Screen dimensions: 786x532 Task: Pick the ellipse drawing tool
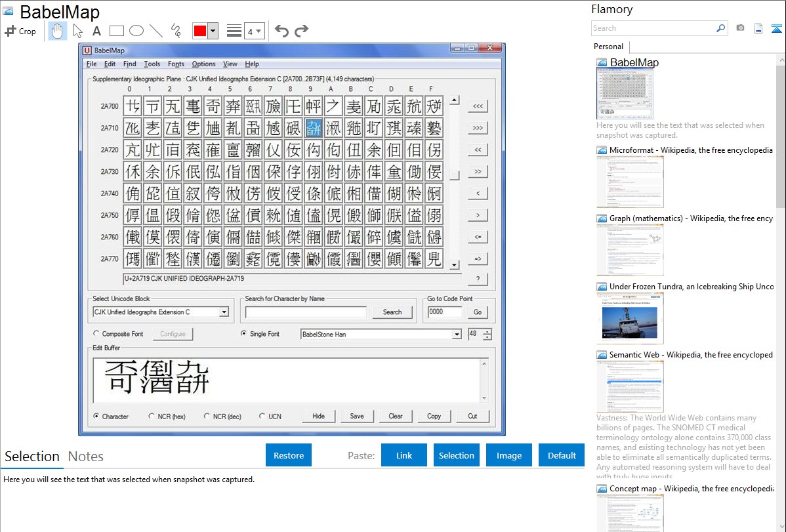[x=136, y=31]
